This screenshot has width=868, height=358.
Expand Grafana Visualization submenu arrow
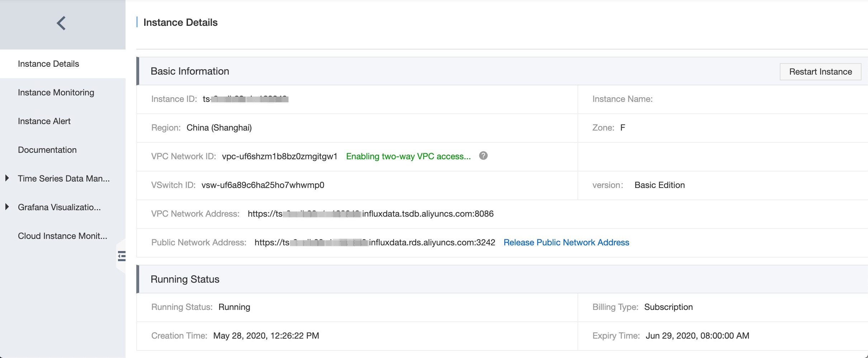pyautogui.click(x=7, y=207)
